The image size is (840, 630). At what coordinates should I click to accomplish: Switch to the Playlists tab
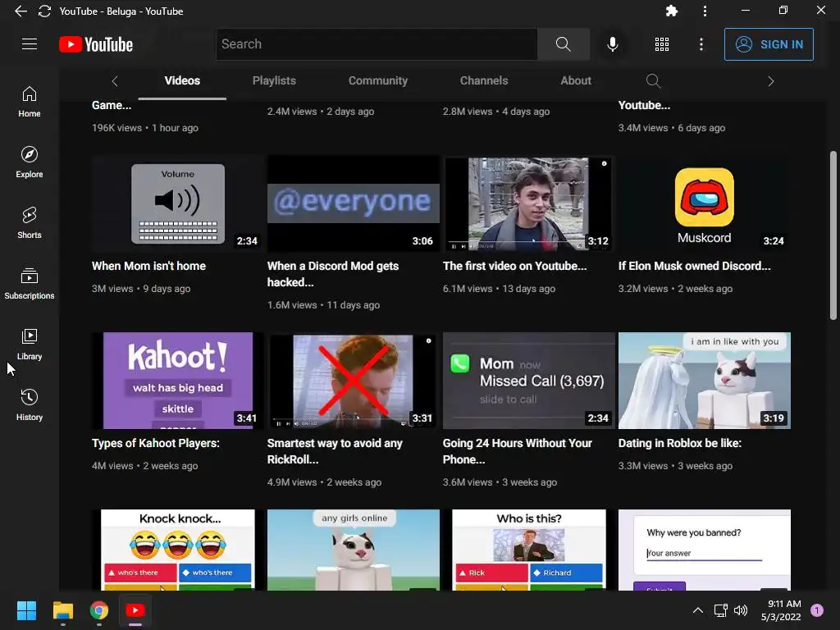(274, 81)
